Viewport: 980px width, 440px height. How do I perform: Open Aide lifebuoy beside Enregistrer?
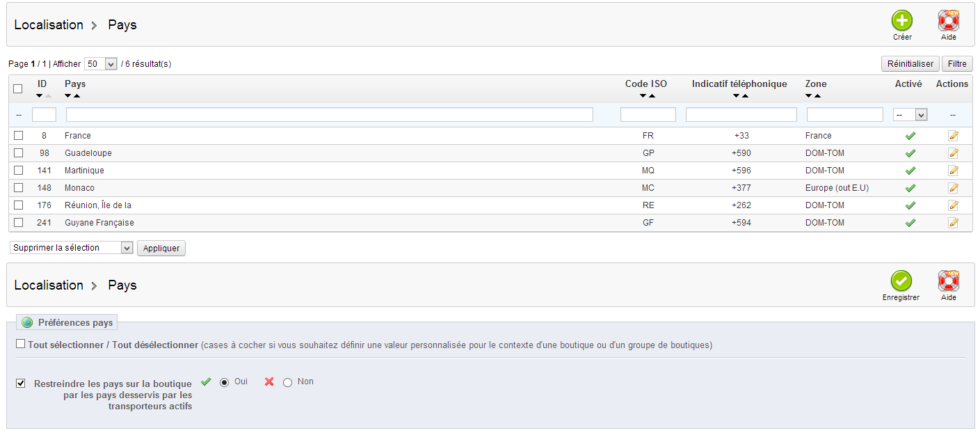pyautogui.click(x=948, y=281)
